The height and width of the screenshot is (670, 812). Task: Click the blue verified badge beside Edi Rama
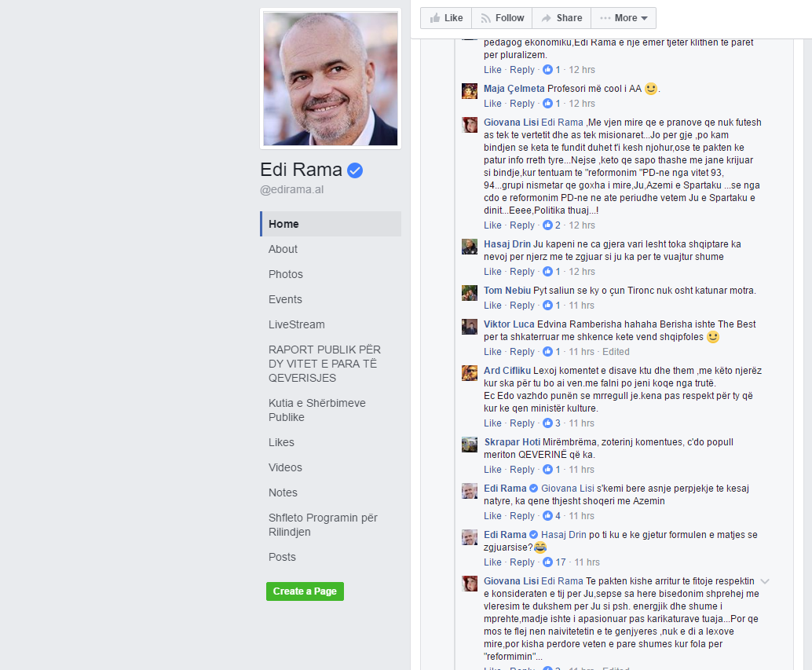(355, 170)
